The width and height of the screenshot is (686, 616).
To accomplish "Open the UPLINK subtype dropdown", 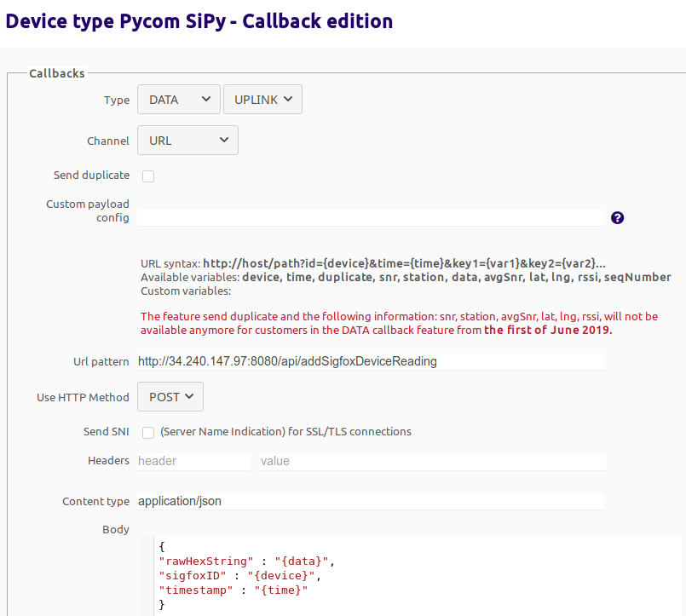I will coord(262,100).
